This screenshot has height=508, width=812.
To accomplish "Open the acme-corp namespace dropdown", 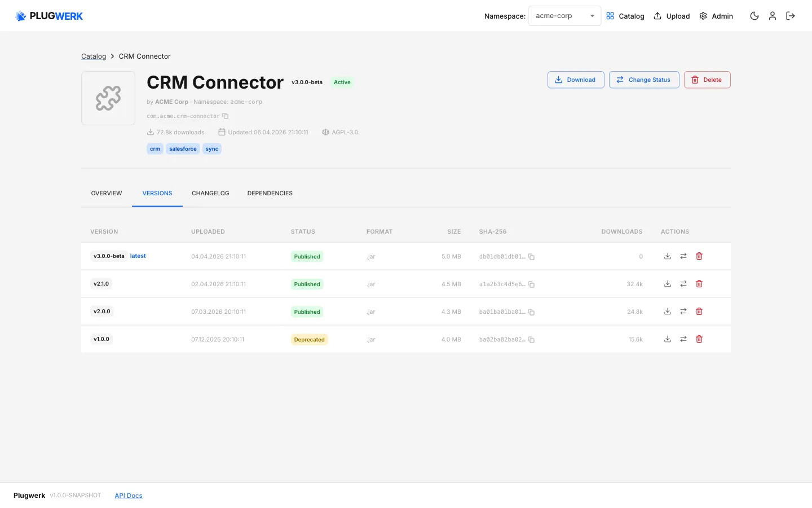I will pyautogui.click(x=564, y=16).
